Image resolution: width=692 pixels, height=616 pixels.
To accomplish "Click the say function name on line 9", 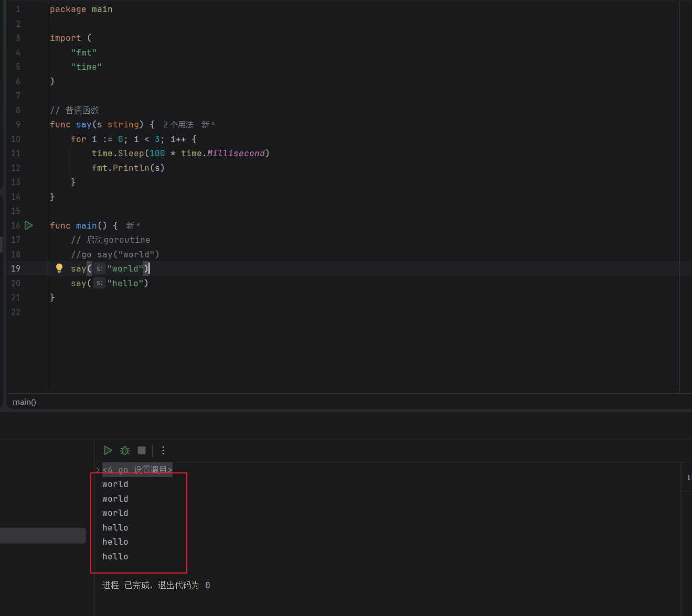I will (84, 125).
